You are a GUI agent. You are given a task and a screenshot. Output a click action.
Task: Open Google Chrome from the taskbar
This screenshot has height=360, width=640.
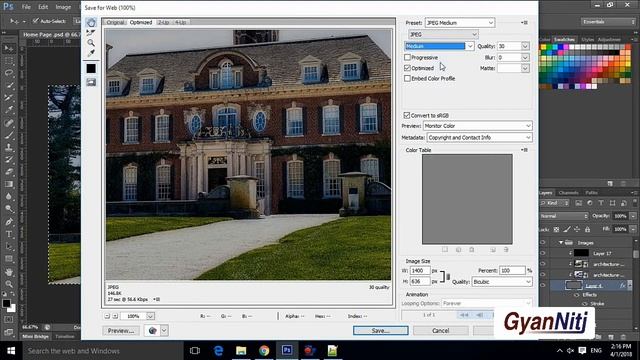point(264,351)
